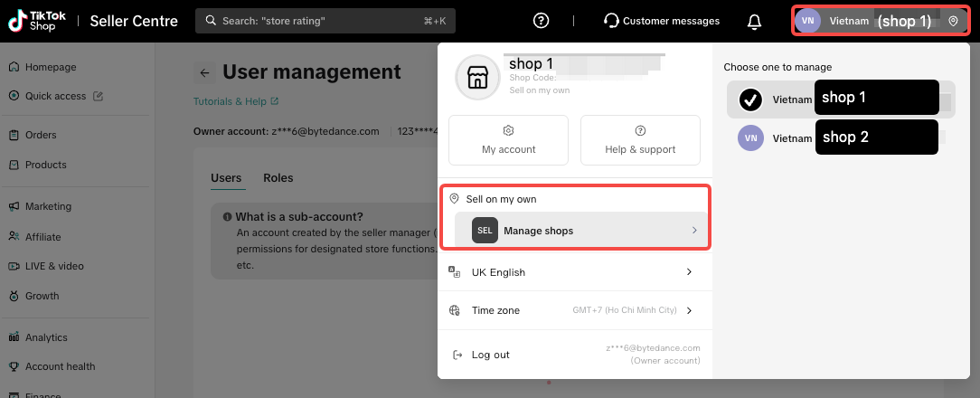Click the shop storefront avatar icon
Viewport: 980px width, 398px height.
tap(477, 78)
